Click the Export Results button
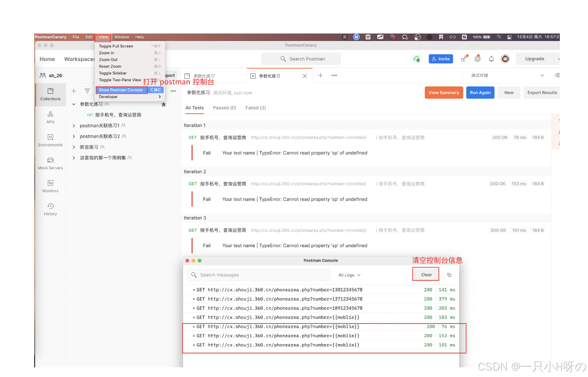Viewport: 588px width, 377px height. [x=542, y=92]
